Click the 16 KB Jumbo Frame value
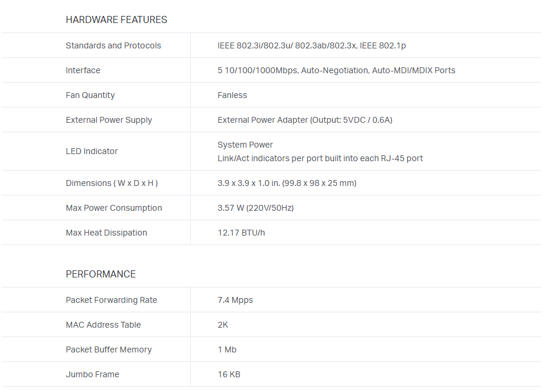Screen dimensions: 543x392 point(229,374)
